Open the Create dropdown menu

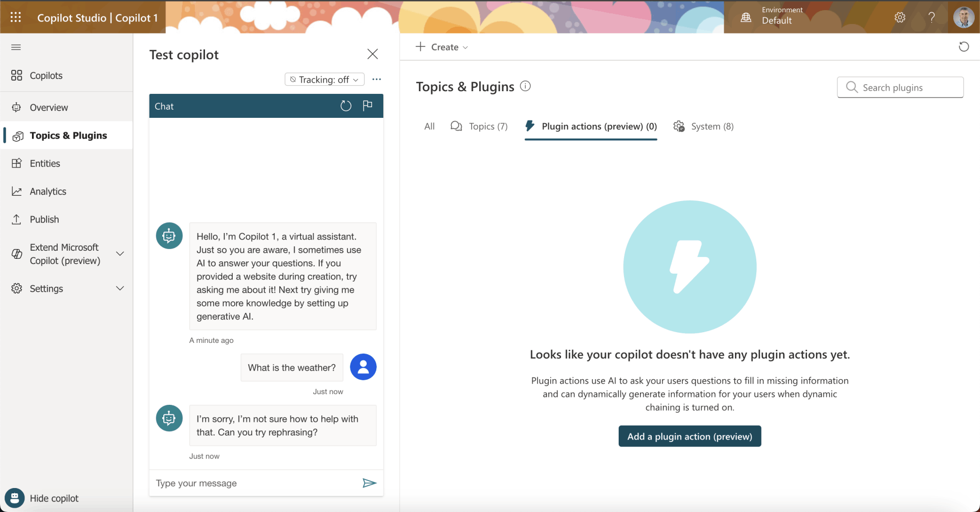(x=442, y=47)
